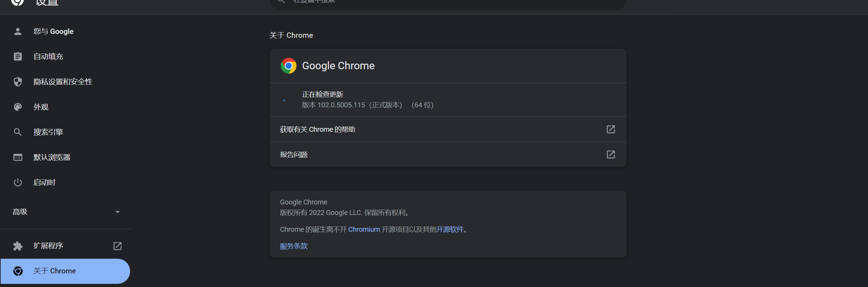Click the Chrome logo next to the 设置 title
The height and width of the screenshot is (287, 868).
pyautogui.click(x=17, y=2)
